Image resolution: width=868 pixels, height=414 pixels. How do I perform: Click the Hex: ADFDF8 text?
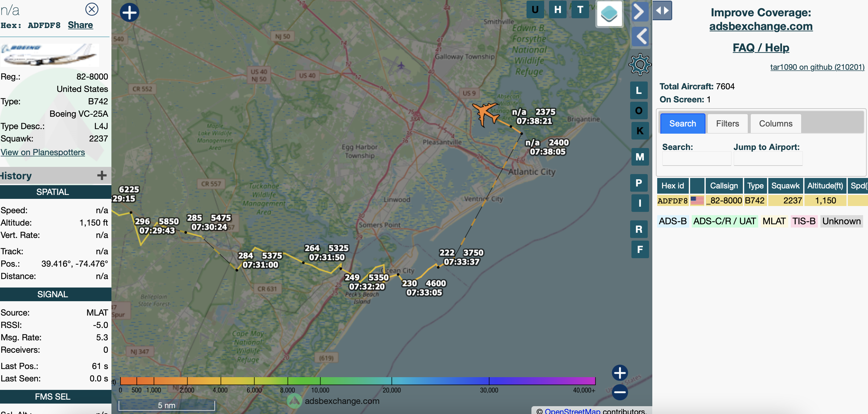(x=31, y=25)
